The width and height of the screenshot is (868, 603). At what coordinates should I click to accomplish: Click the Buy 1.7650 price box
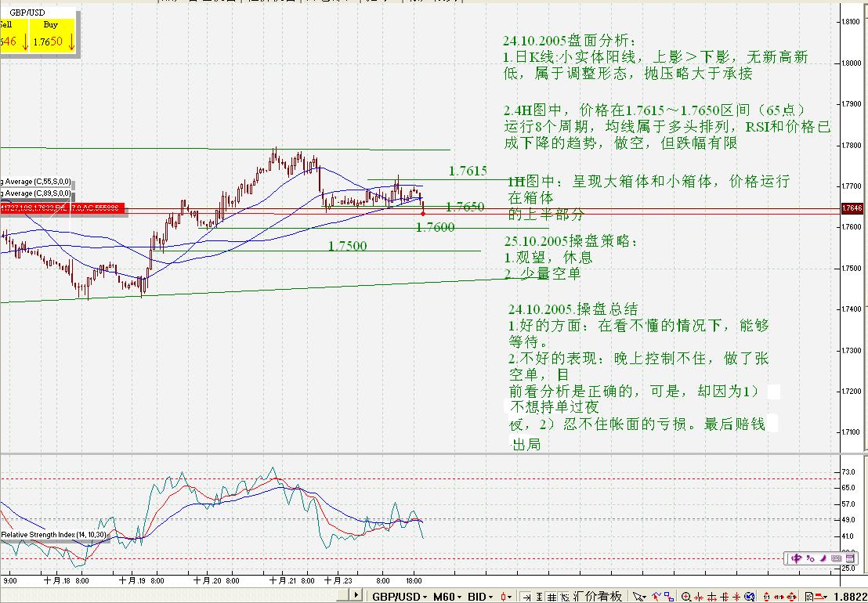tap(52, 35)
